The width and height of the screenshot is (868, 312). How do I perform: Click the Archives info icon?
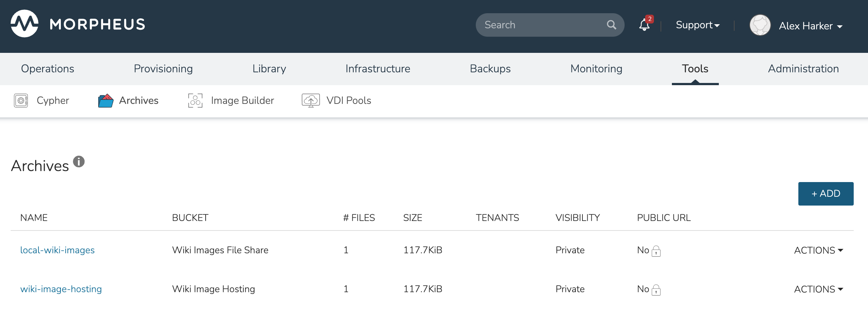[x=79, y=162]
